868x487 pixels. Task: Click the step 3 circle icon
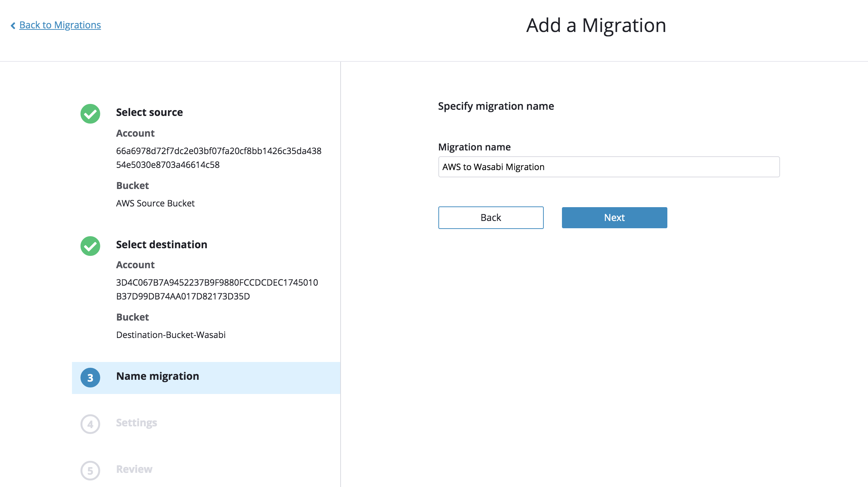90,378
